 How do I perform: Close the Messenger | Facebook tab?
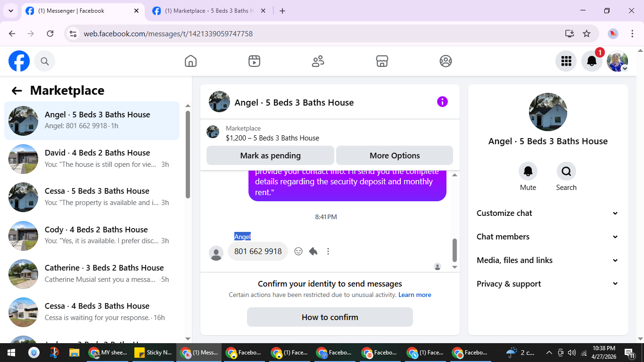point(136,11)
